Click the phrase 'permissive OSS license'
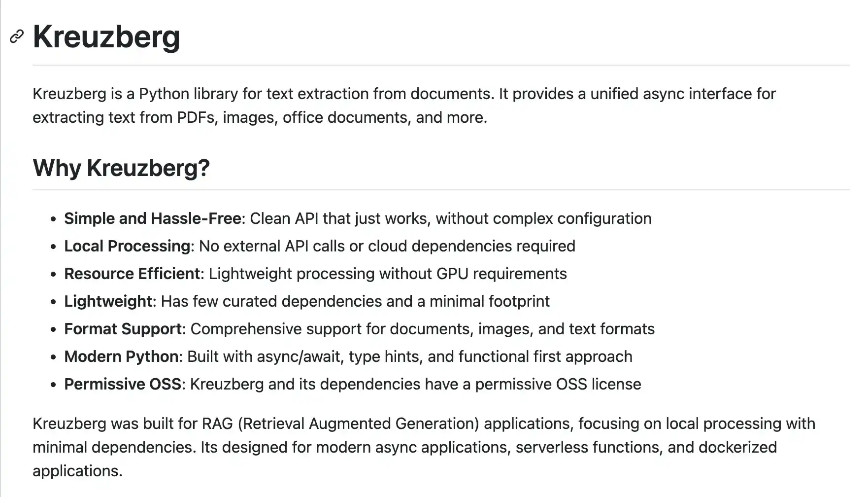This screenshot has width=868, height=497. pyautogui.click(x=558, y=384)
